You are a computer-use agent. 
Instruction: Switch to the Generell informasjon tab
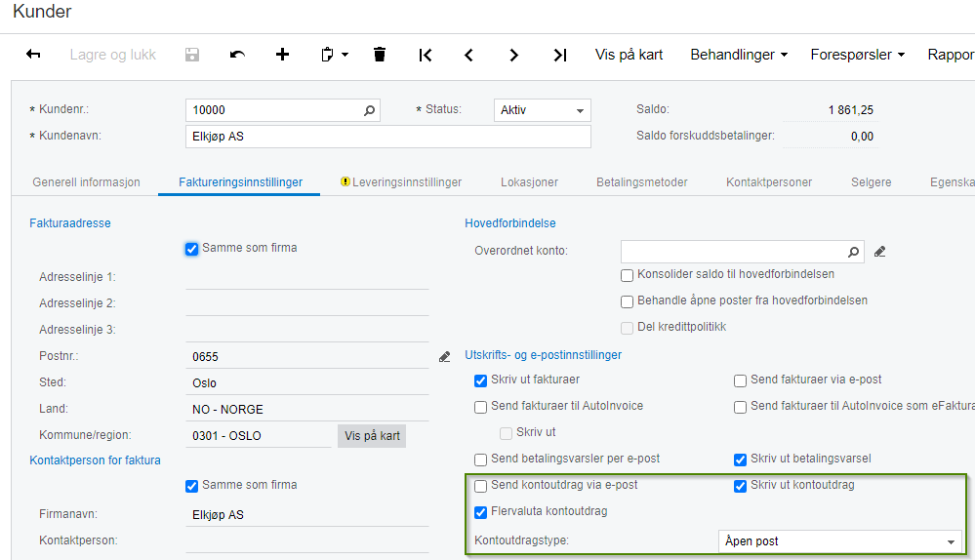pyautogui.click(x=86, y=182)
